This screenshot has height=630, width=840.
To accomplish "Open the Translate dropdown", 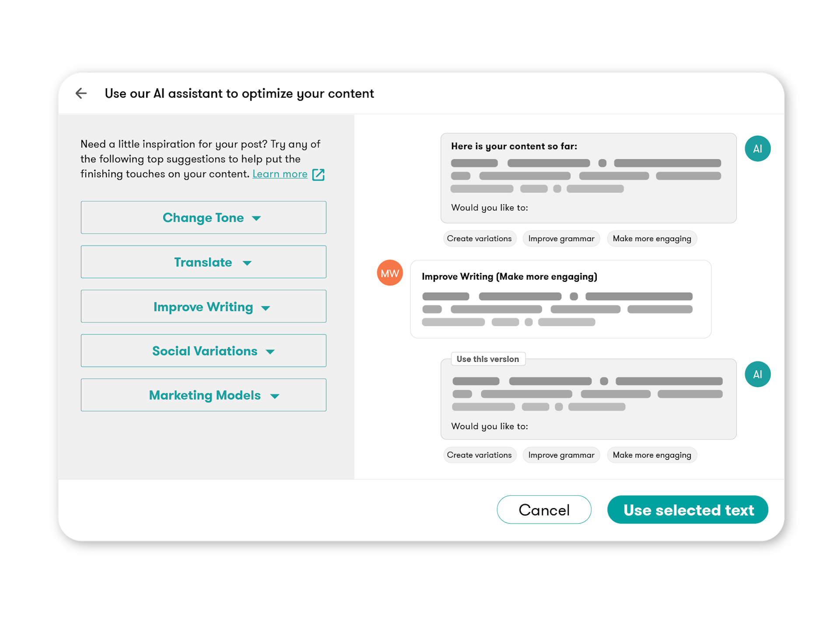I will (x=203, y=262).
